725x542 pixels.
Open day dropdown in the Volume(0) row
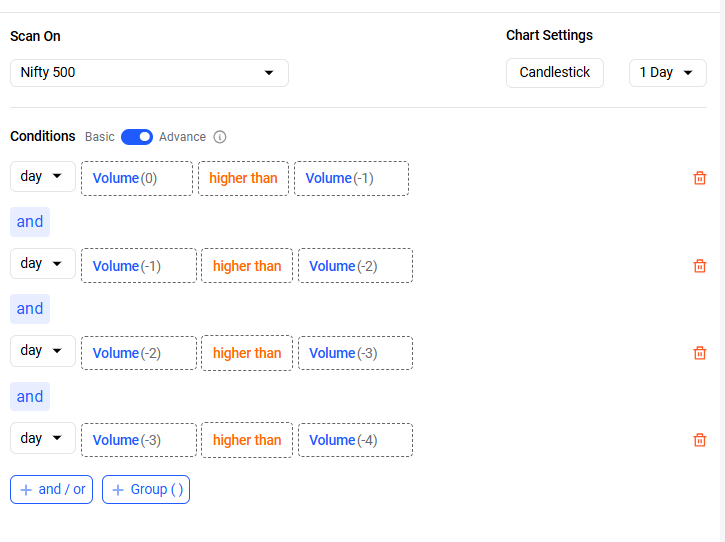click(43, 176)
